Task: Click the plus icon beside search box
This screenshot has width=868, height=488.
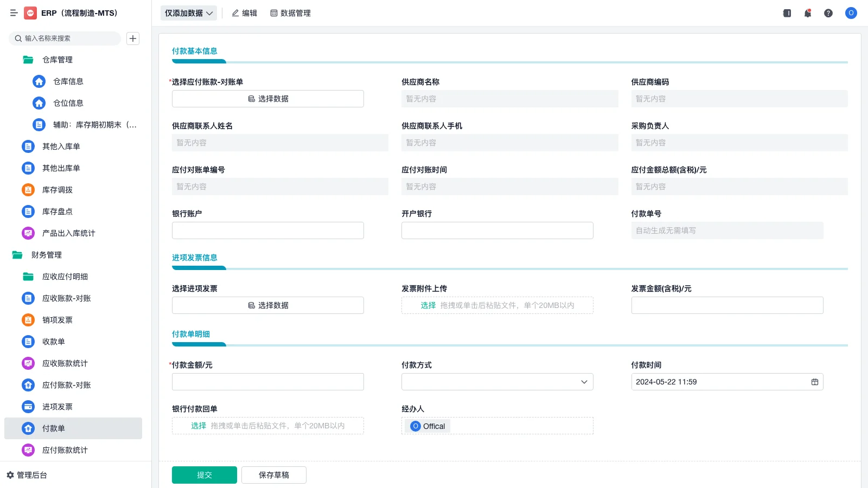Action: click(x=133, y=38)
